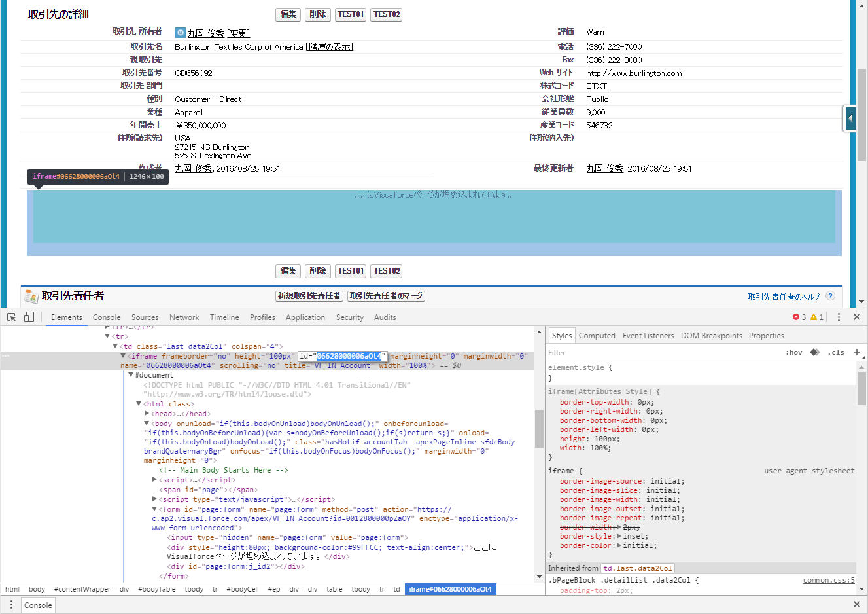
Task: Expand the border-color property triangle
Action: (619, 545)
